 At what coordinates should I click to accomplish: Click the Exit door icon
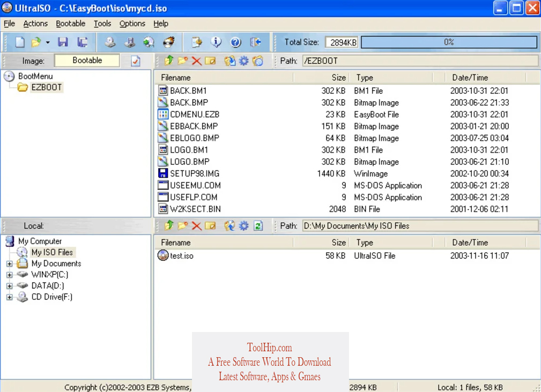255,42
